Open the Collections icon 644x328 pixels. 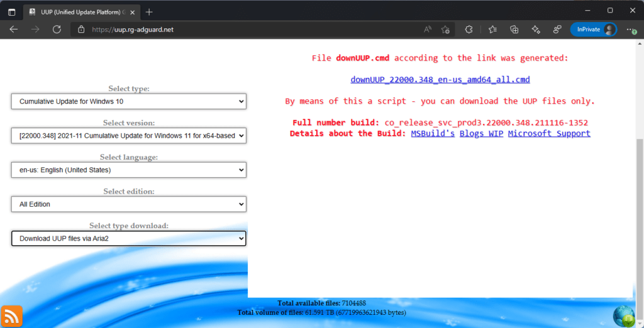pos(514,30)
